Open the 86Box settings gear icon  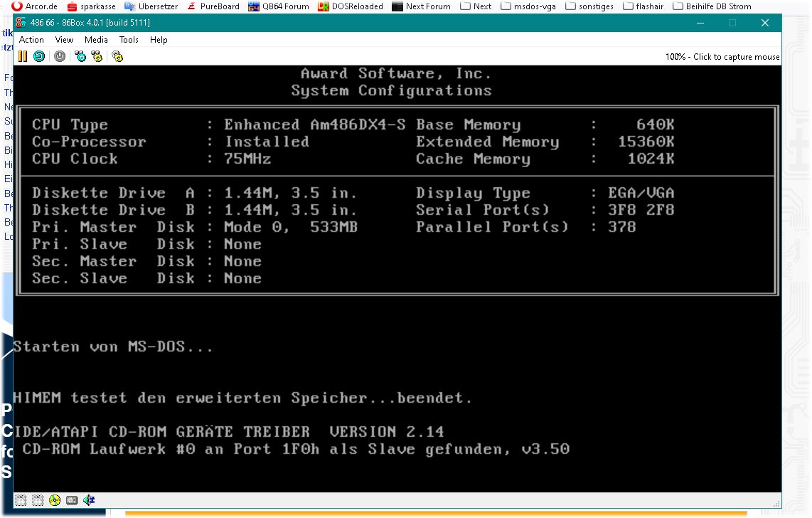click(117, 56)
